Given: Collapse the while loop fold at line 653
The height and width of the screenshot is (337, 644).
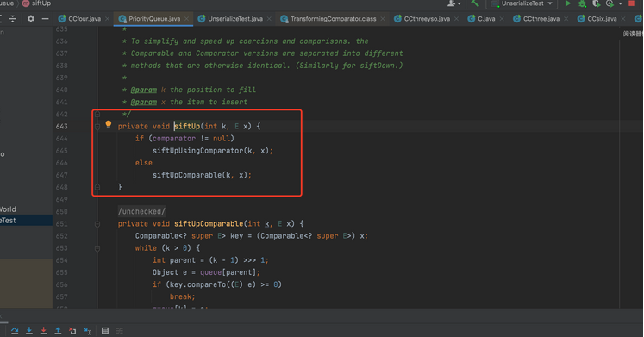Looking at the screenshot, I should pos(97,248).
